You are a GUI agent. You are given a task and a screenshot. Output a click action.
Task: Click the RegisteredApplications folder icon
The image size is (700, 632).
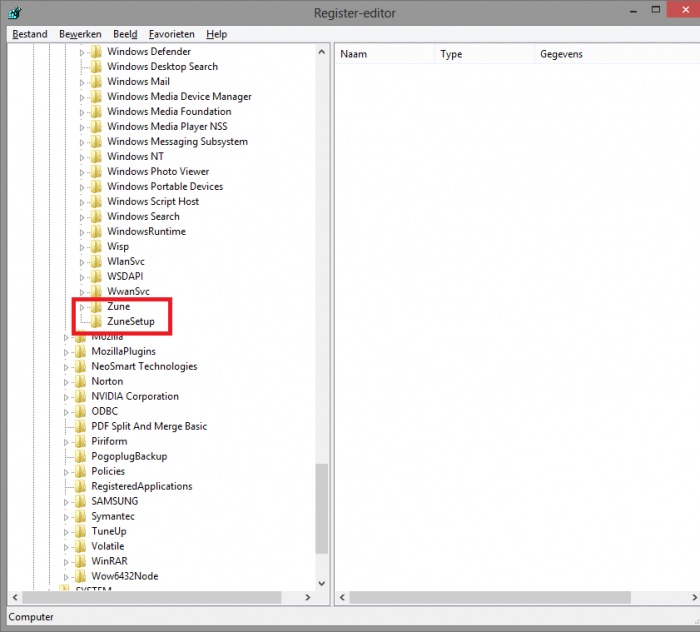80,486
